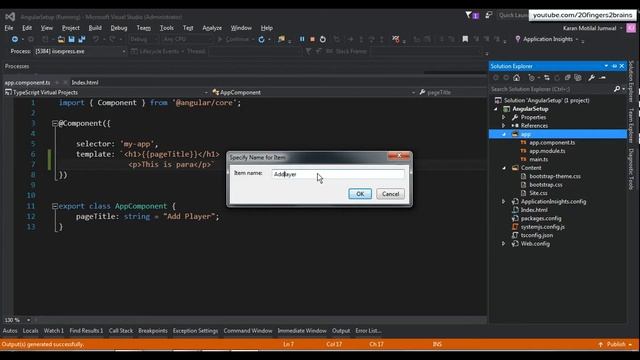Screen dimensions: 640x360
Task: Click the Restart debugging icon
Action: click(x=323, y=39)
